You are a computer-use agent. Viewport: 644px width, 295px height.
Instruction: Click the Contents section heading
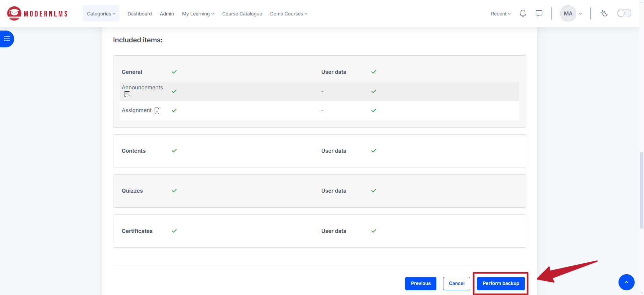pyautogui.click(x=133, y=151)
